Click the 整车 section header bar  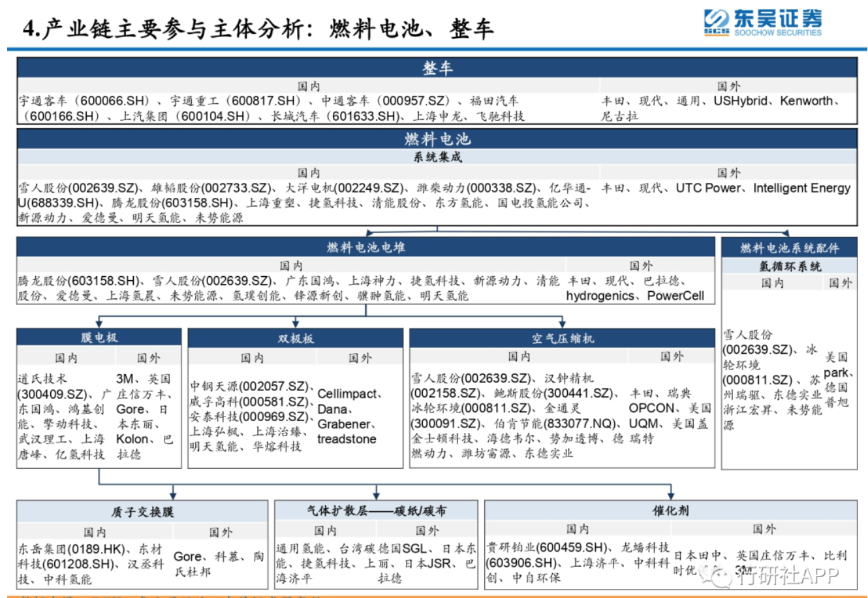(x=437, y=68)
